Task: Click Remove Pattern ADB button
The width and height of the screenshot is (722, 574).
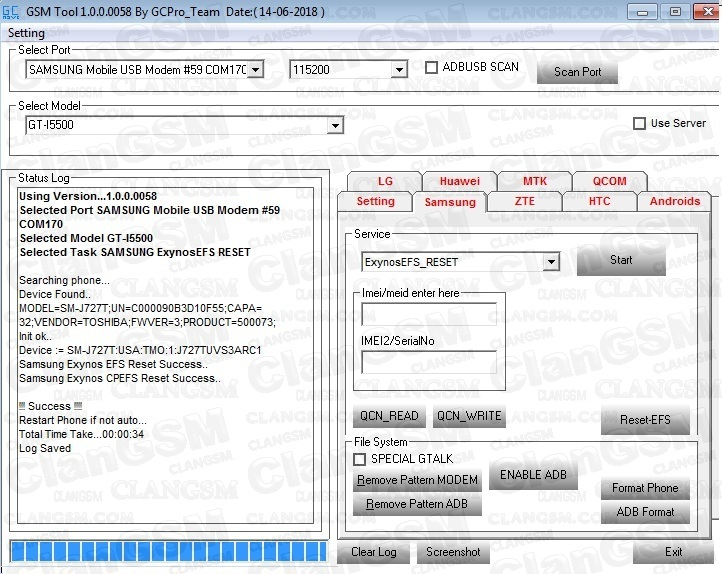Action: (417, 504)
